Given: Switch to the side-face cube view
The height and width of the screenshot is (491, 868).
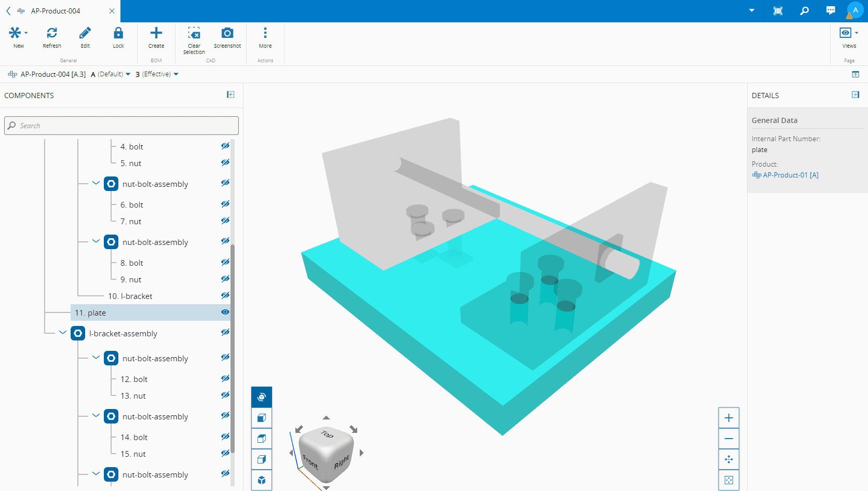Looking at the screenshot, I should (262, 459).
